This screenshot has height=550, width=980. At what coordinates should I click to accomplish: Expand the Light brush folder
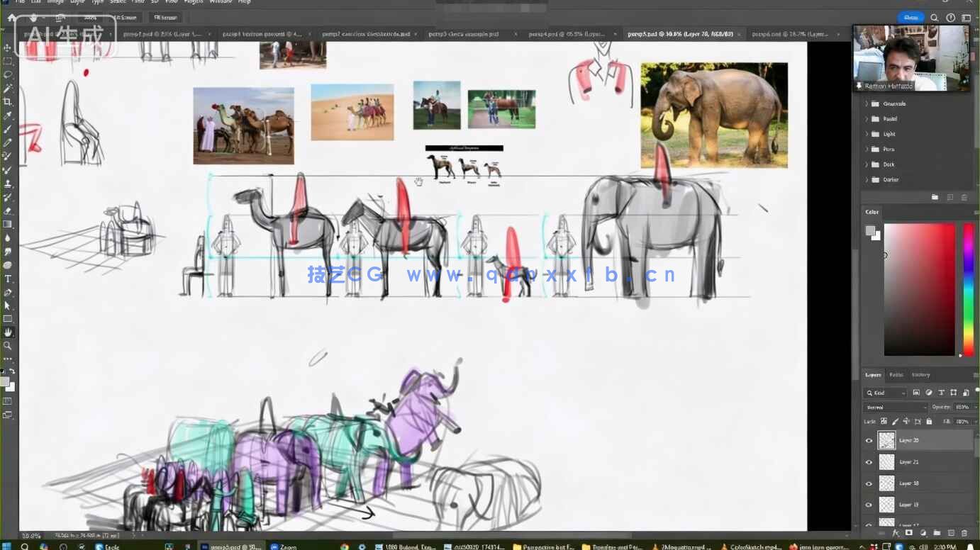[x=867, y=134]
